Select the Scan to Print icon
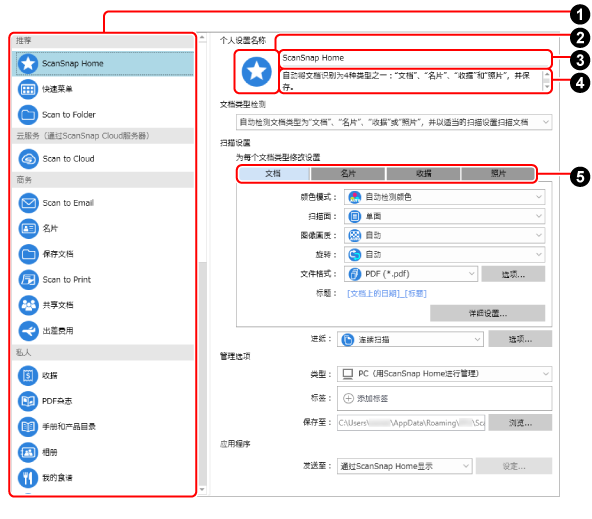 pos(28,280)
